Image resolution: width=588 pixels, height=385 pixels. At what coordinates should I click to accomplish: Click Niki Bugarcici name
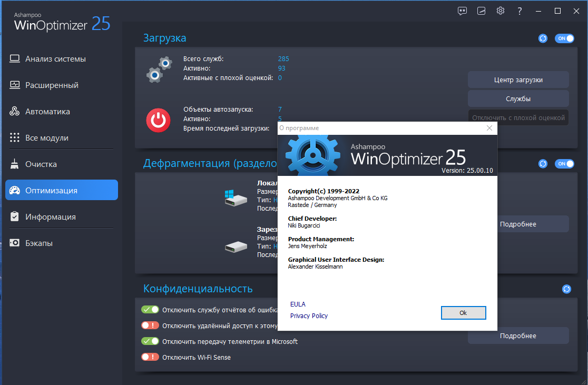[x=304, y=225]
